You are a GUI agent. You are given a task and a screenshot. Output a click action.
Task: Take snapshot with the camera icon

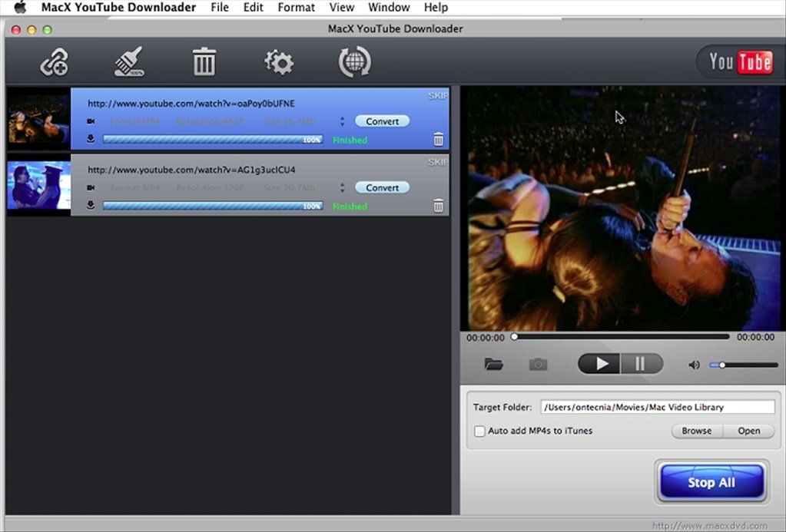tap(539, 364)
